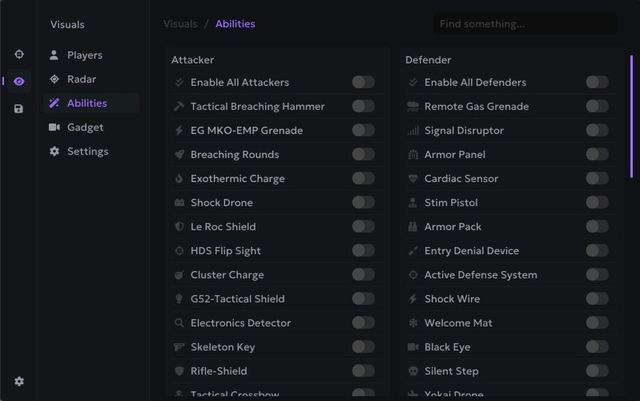Open the gear icon at bottom left

[19, 381]
